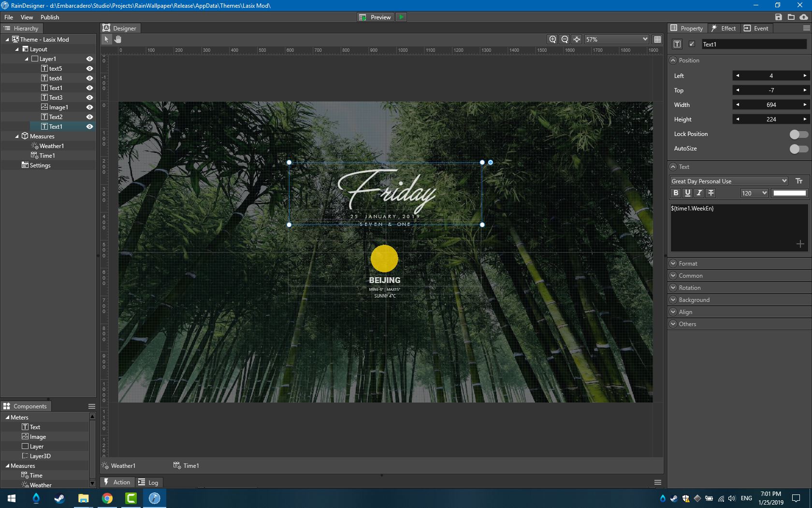This screenshot has width=812, height=508.
Task: Apply underline formatting in the Text panel
Action: point(687,193)
